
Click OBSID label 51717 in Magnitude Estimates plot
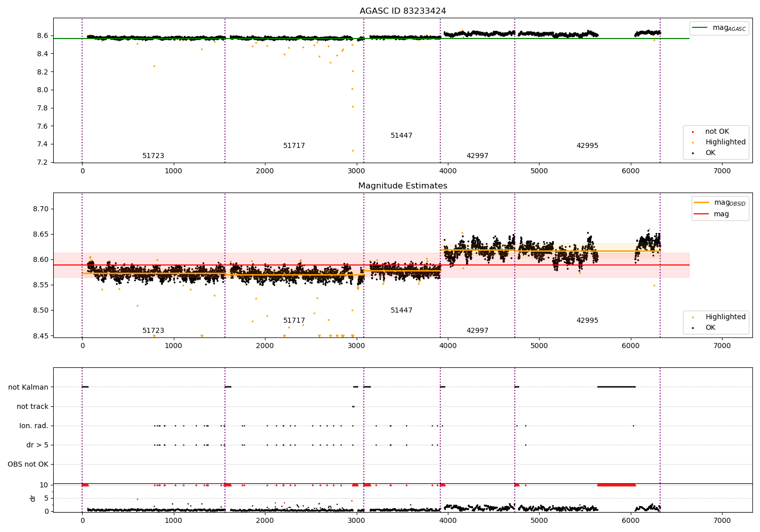pos(294,321)
